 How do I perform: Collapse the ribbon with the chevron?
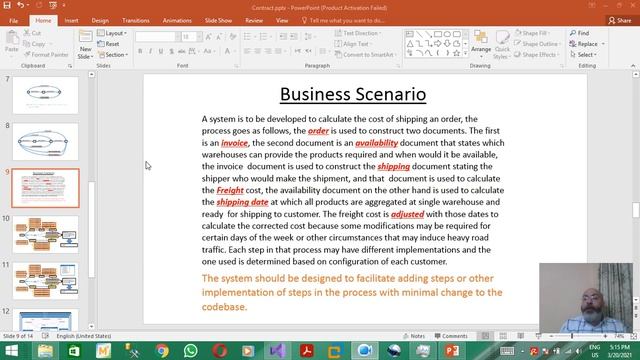[x=633, y=66]
